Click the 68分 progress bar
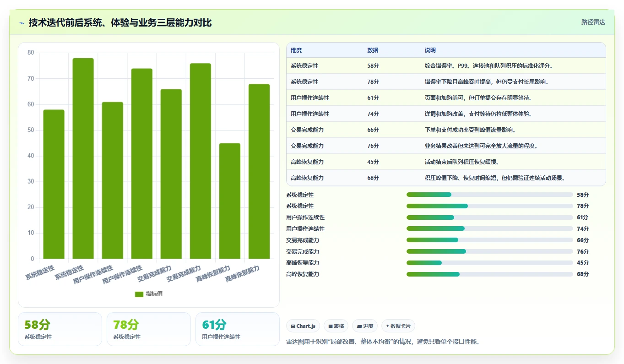 [x=490, y=274]
